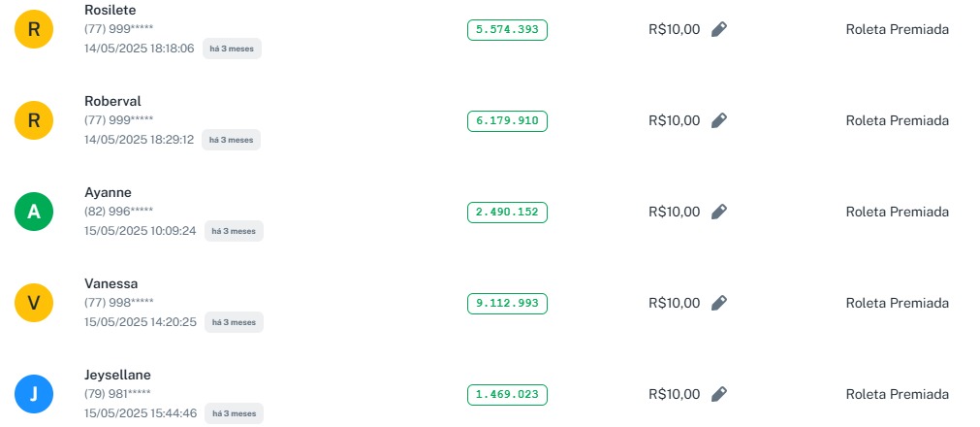The image size is (980, 427).
Task: Click Roberval's masked phone number
Action: [118, 119]
